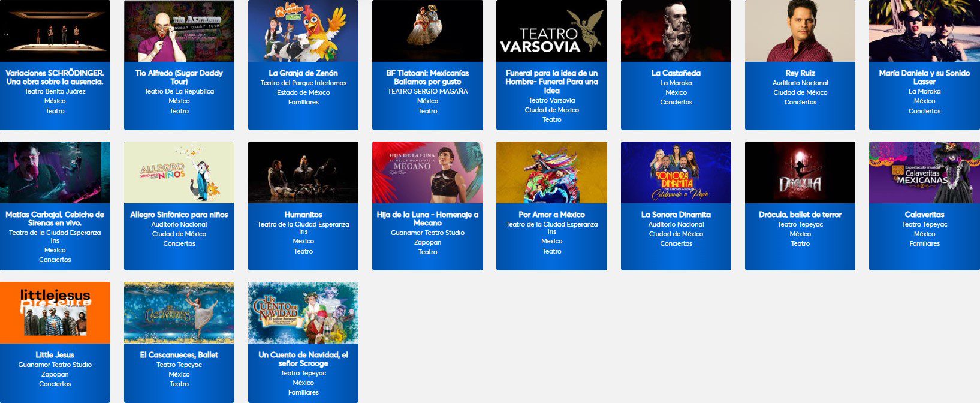Select the Rey Ruiz concert title
980x403 pixels.
click(x=800, y=73)
